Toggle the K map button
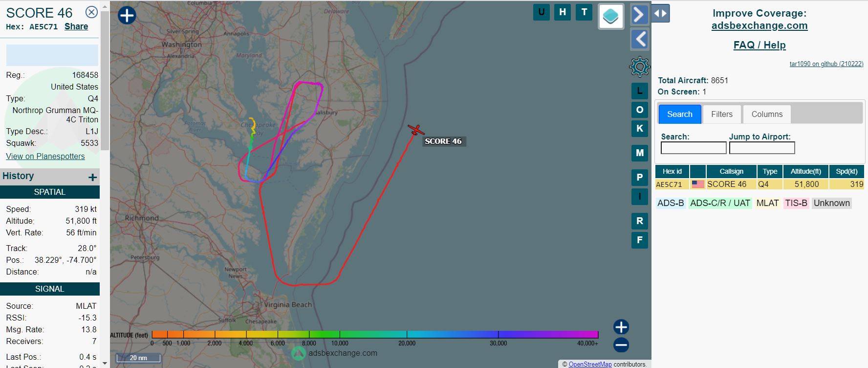The width and height of the screenshot is (868, 368). click(639, 128)
